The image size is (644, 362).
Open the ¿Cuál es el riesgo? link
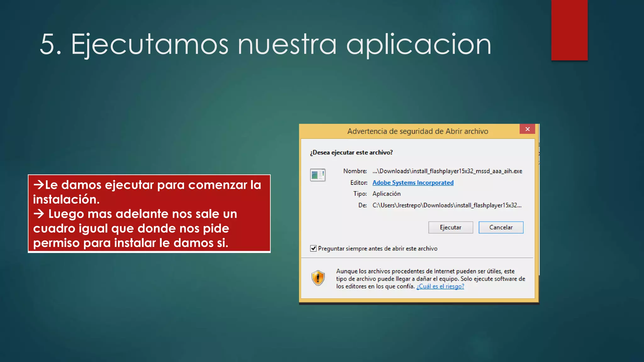pos(440,286)
